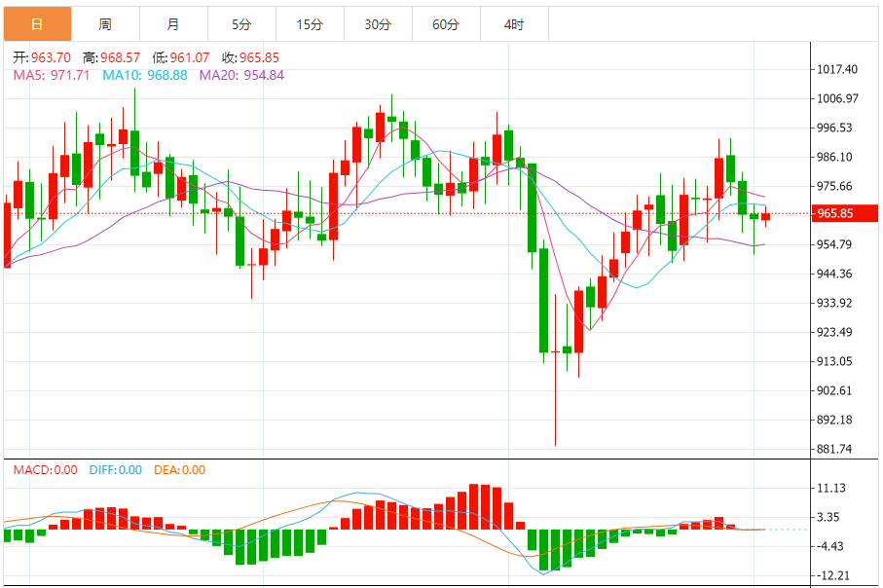Click the 高:968.57 high price text
883x588 pixels.
(x=112, y=57)
